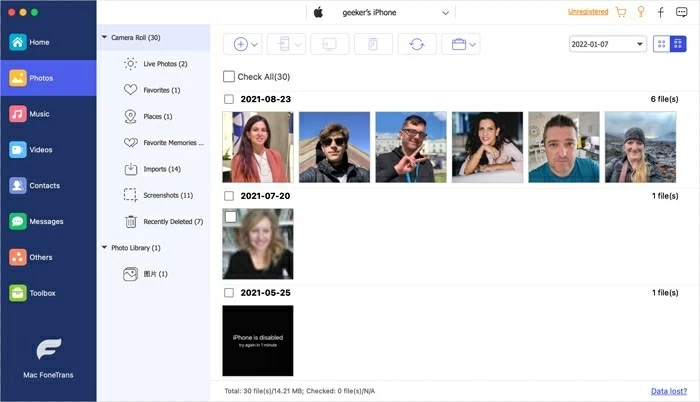Click the Unregistered link
The width and height of the screenshot is (700, 402).
(588, 13)
